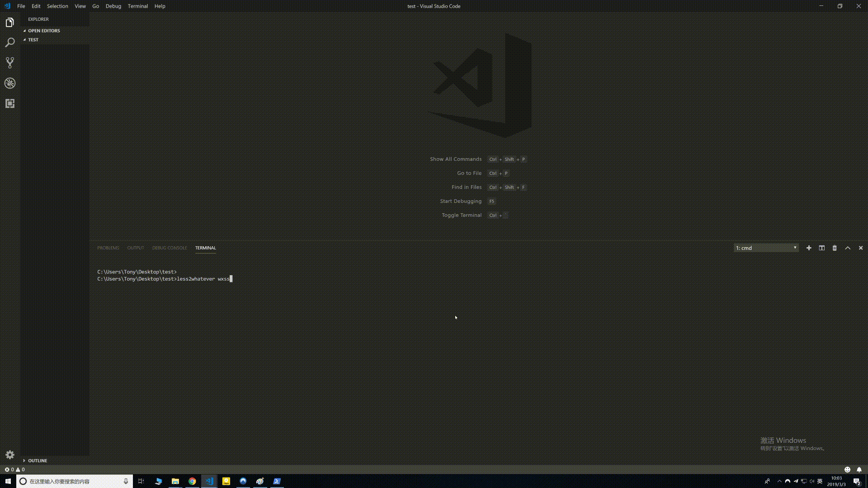Screen dimensions: 868x488
Task: Open the Search view in activity bar
Action: click(10, 42)
